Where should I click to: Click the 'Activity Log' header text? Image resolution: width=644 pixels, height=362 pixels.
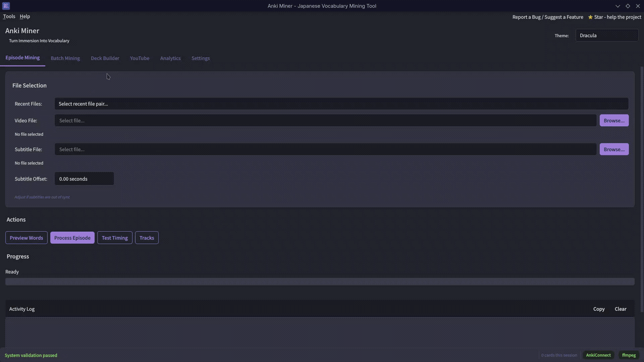click(x=22, y=309)
